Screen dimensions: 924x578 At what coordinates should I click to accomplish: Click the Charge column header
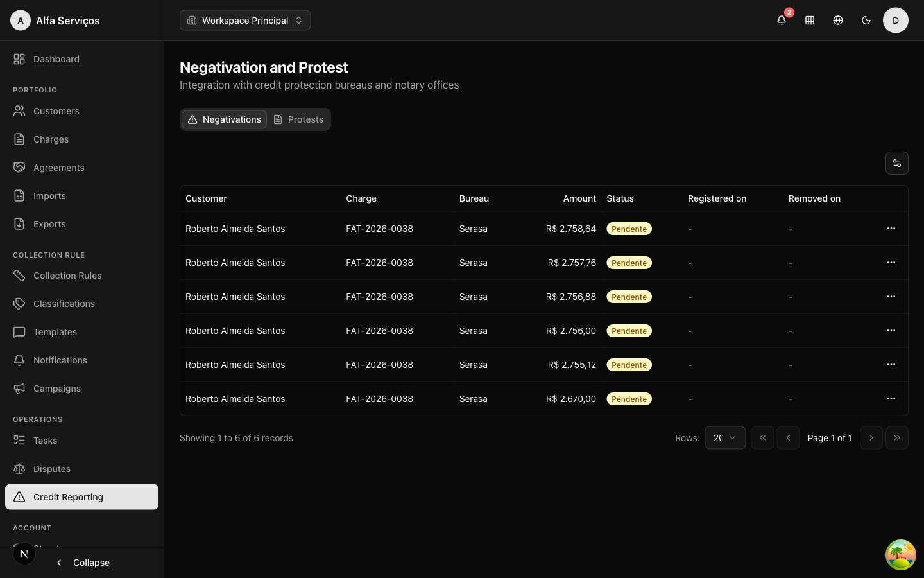coord(361,198)
